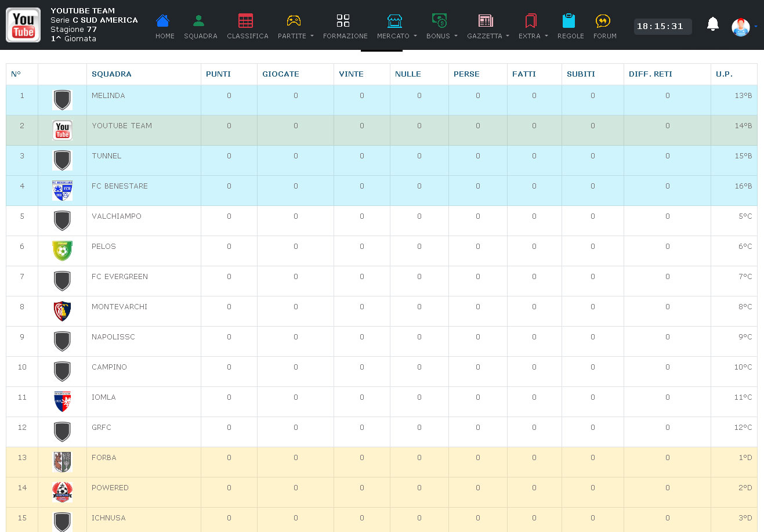
Task: Click 5°C value in VALCHIAMPO row
Action: (745, 216)
